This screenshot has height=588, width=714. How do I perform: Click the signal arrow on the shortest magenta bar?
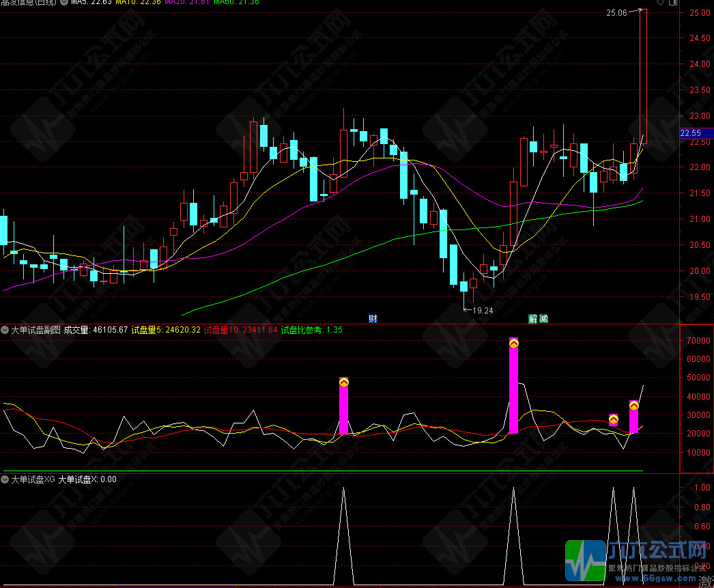coord(614,419)
